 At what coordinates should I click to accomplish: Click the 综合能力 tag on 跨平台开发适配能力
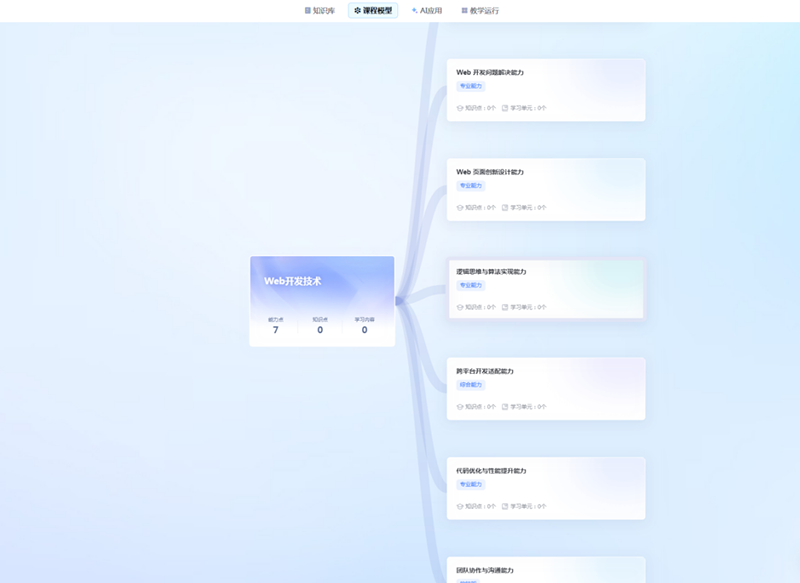[x=470, y=385]
